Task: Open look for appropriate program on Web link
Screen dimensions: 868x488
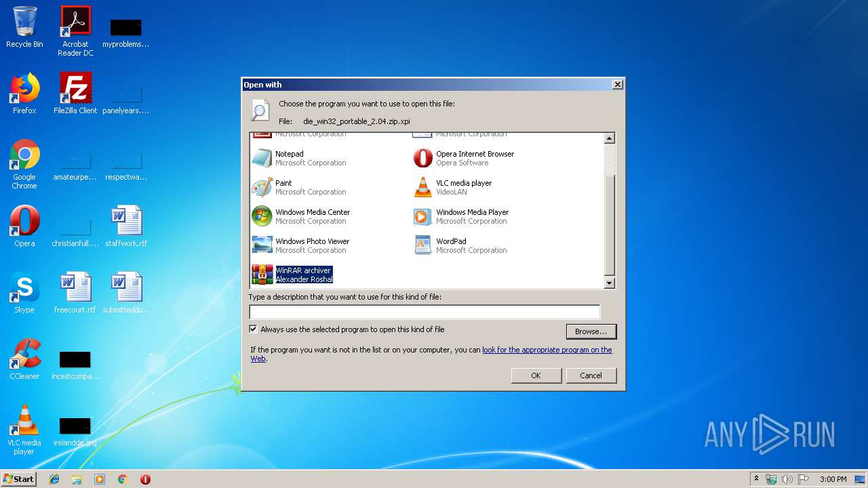Action: pyautogui.click(x=547, y=350)
